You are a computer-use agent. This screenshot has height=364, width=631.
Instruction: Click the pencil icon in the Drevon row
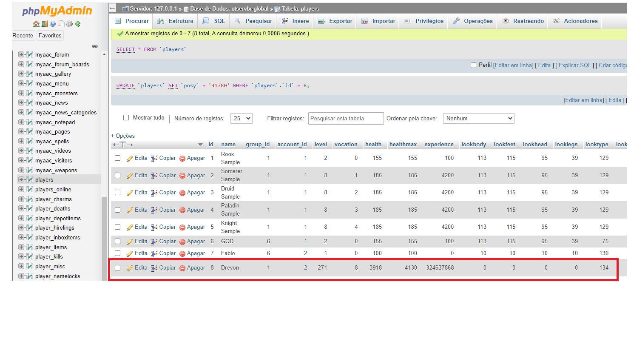pos(130,268)
